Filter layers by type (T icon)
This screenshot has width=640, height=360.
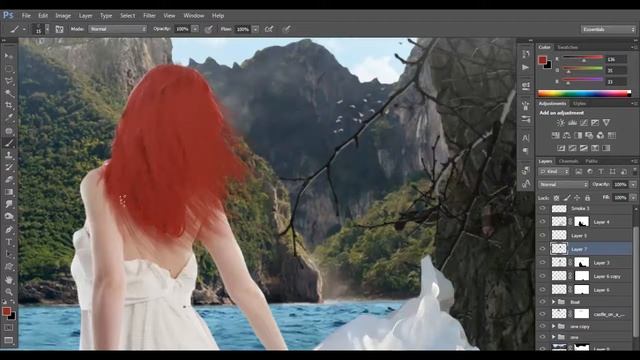point(601,172)
